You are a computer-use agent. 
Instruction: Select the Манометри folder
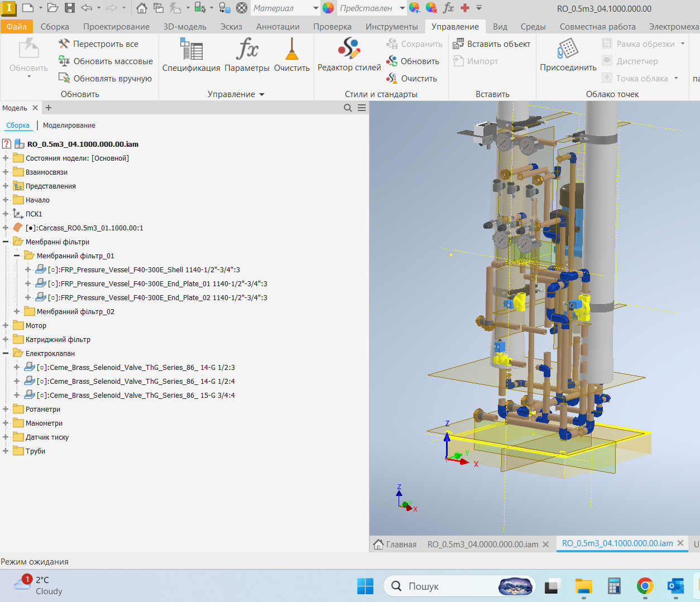click(44, 423)
